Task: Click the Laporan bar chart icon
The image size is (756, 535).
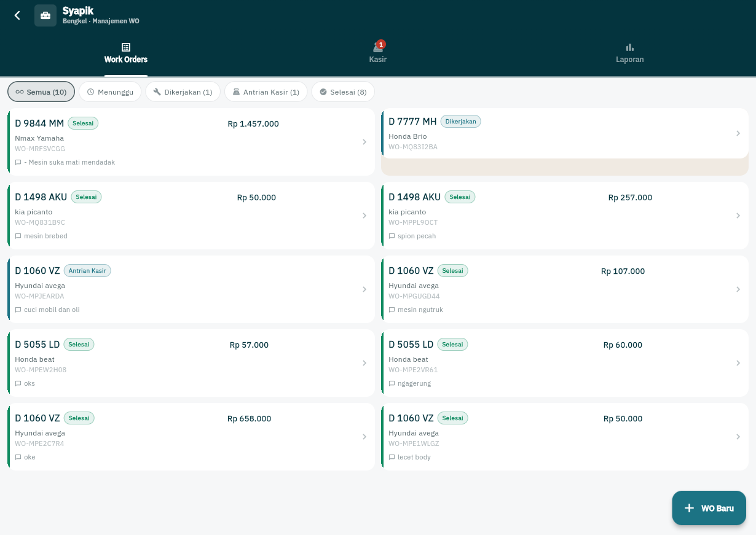Action: coord(630,47)
